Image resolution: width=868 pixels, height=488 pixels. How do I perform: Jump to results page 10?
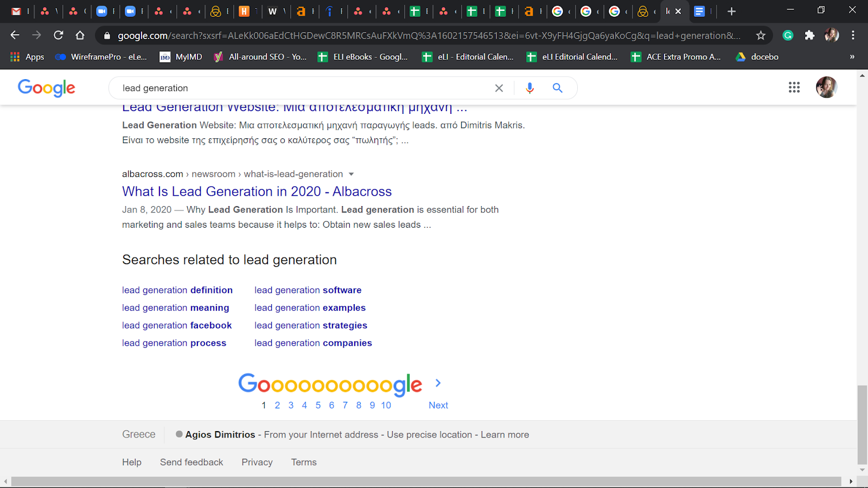point(386,405)
